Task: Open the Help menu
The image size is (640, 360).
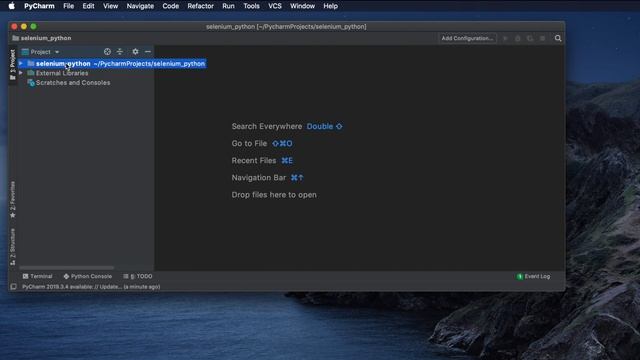Action: click(330, 6)
